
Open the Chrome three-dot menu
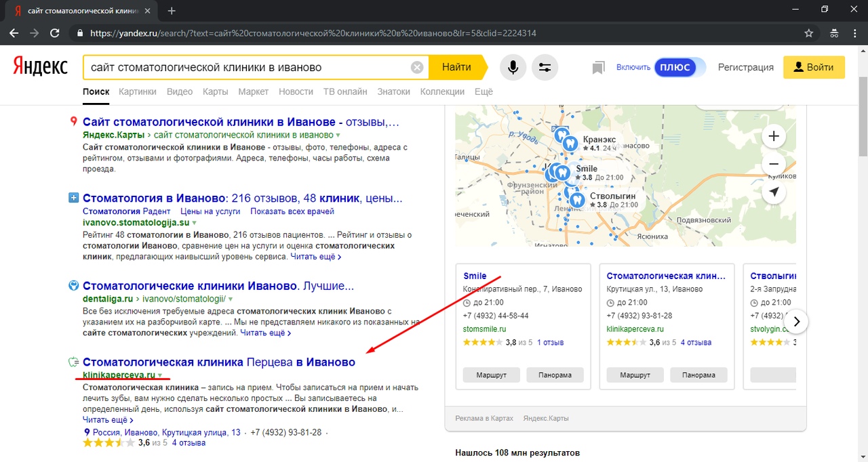[854, 33]
